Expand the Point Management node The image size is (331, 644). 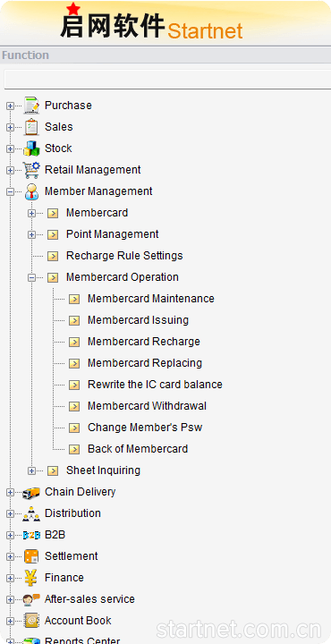point(31,234)
